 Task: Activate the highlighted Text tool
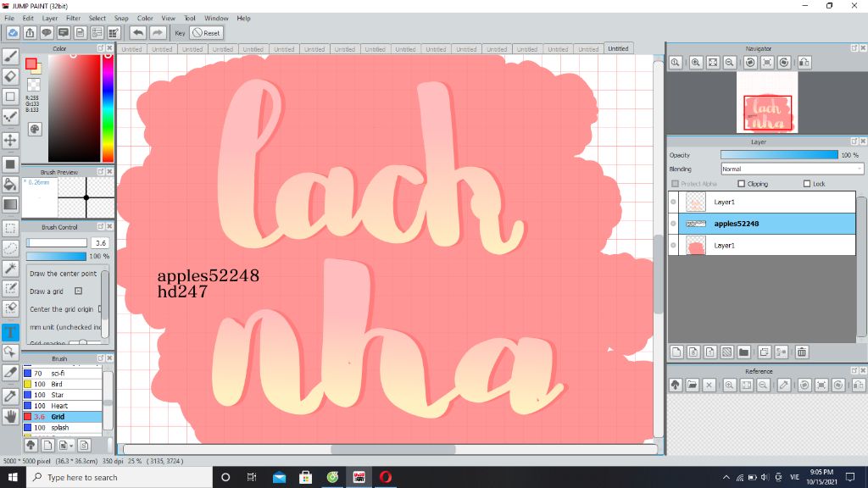[x=10, y=332]
